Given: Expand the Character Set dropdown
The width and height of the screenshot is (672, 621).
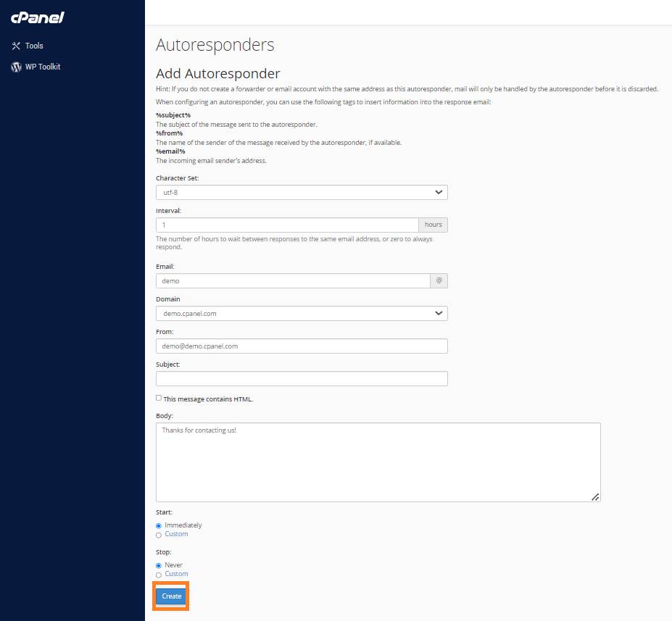Looking at the screenshot, I should 302,192.
